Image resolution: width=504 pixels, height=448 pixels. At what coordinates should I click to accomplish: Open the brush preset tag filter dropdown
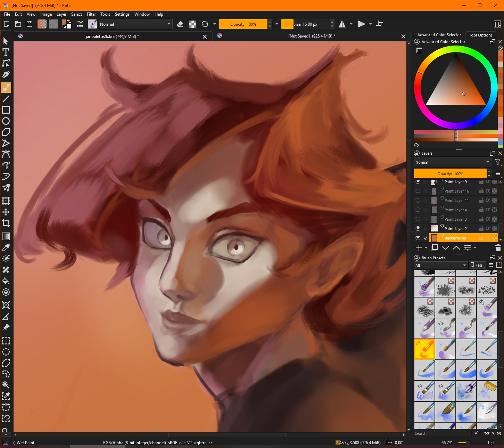(440, 266)
